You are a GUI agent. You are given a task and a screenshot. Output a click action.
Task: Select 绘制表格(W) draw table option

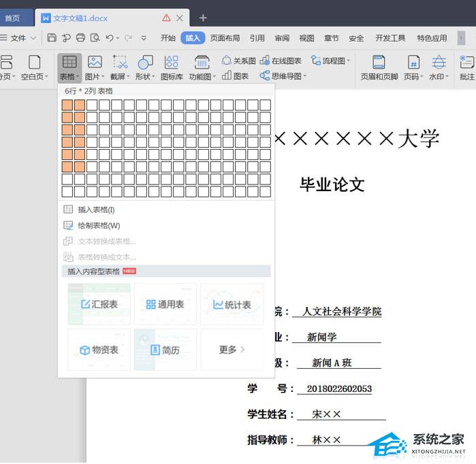[x=99, y=225]
